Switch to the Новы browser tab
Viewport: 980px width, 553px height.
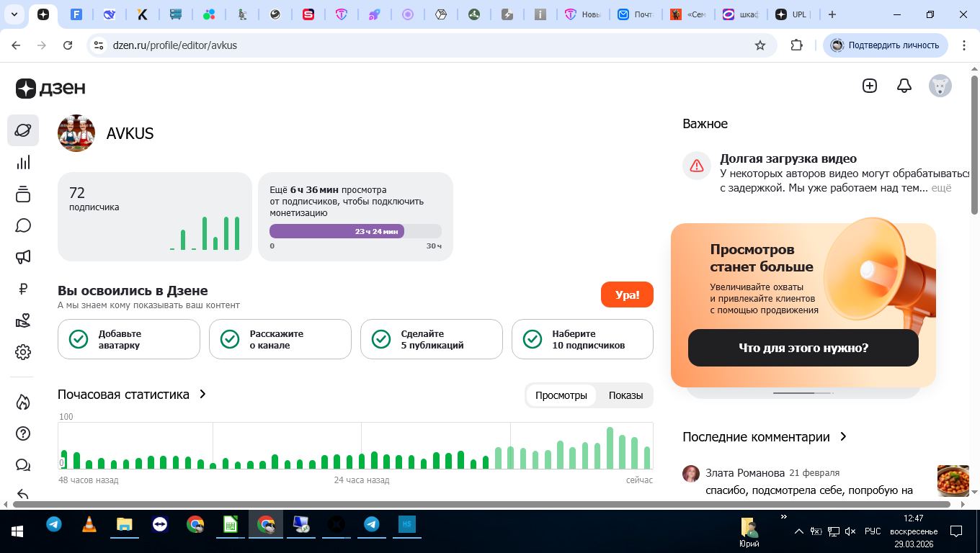coord(583,14)
